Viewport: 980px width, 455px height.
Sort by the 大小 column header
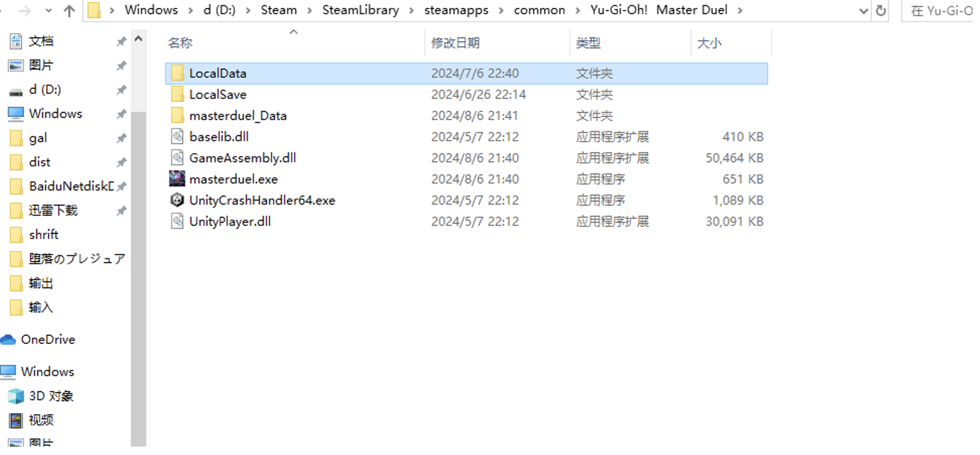[x=709, y=43]
